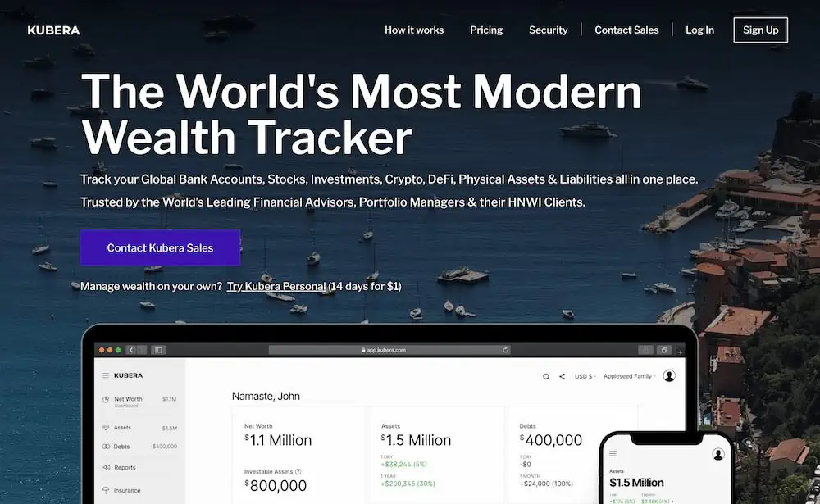820x504 pixels.
Task: Select Pricing in the top navigation
Action: pyautogui.click(x=486, y=30)
